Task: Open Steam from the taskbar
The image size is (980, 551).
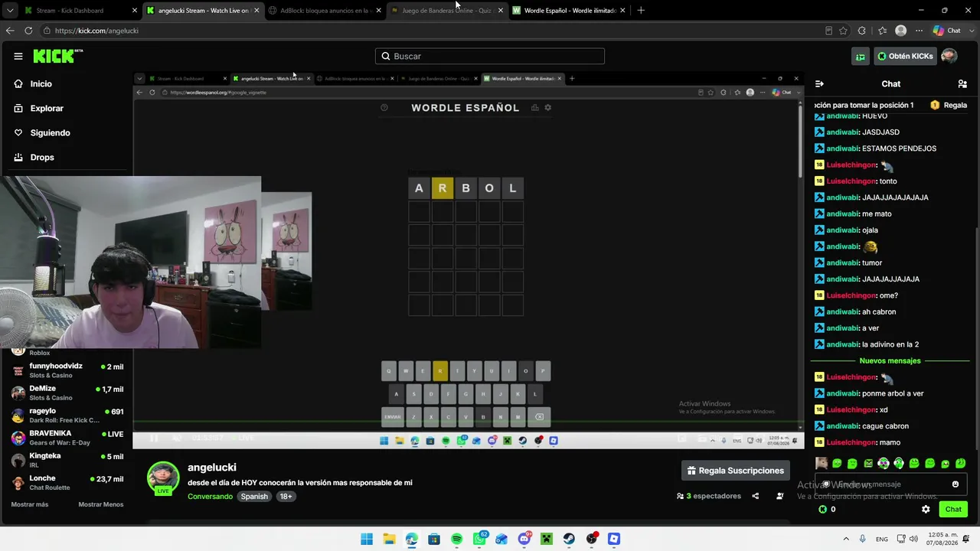Action: 569,539
